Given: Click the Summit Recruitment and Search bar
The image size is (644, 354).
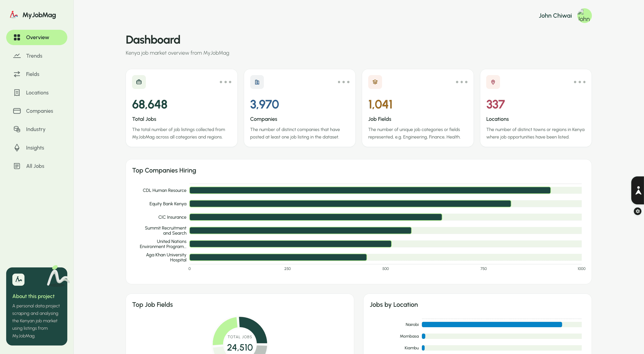Looking at the screenshot, I should point(300,231).
